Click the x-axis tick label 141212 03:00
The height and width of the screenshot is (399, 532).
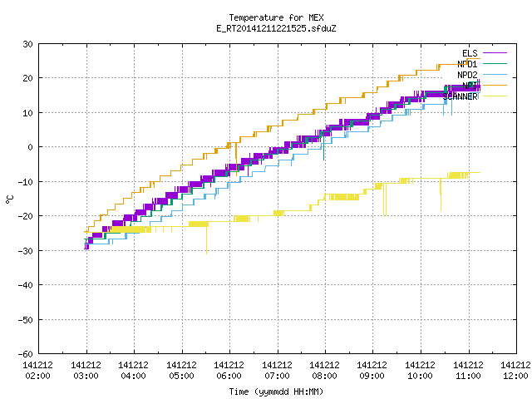tap(86, 371)
